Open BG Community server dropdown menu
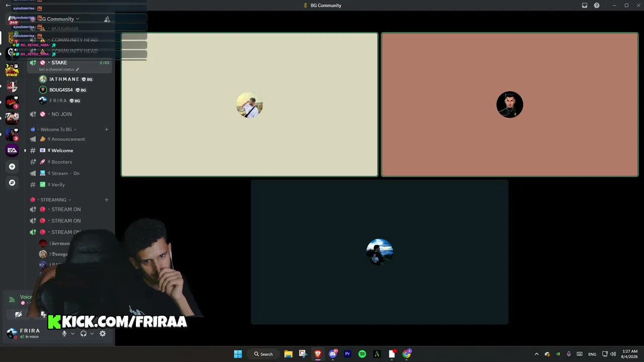The height and width of the screenshot is (362, 644). 60,19
